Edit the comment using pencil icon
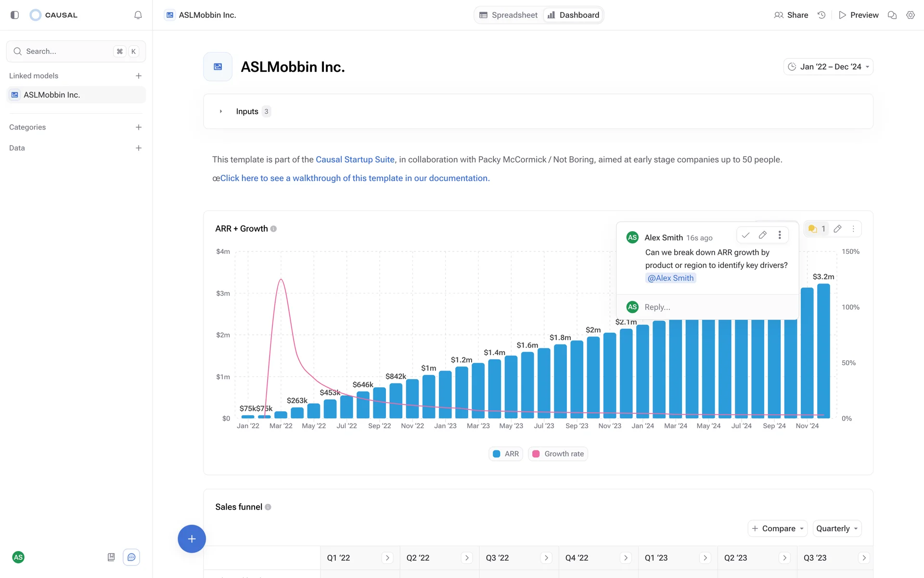The image size is (924, 578). [763, 235]
